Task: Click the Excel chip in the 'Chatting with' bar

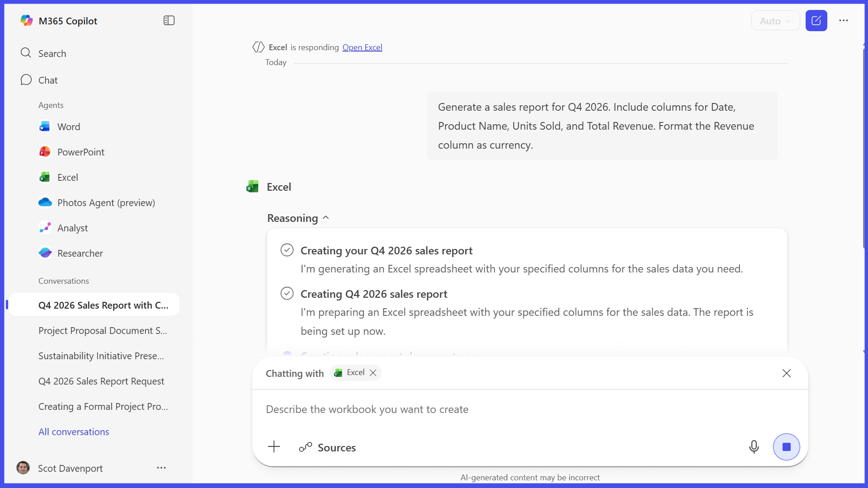Action: point(355,373)
